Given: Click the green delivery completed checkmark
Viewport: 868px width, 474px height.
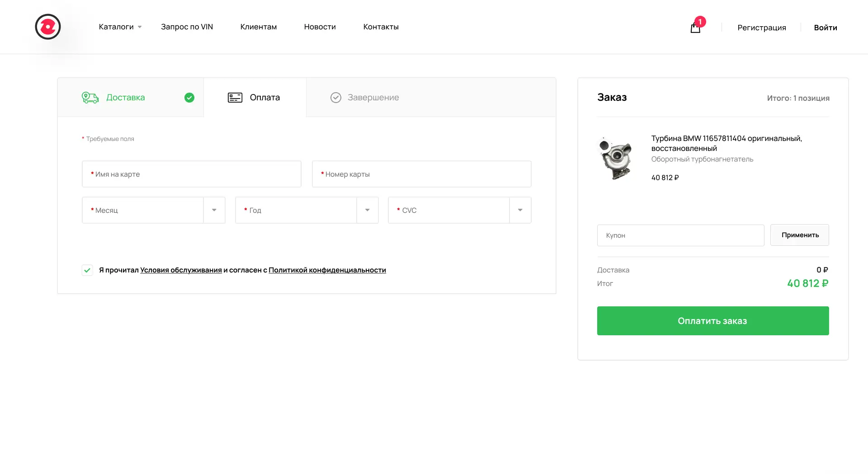Looking at the screenshot, I should [x=189, y=98].
